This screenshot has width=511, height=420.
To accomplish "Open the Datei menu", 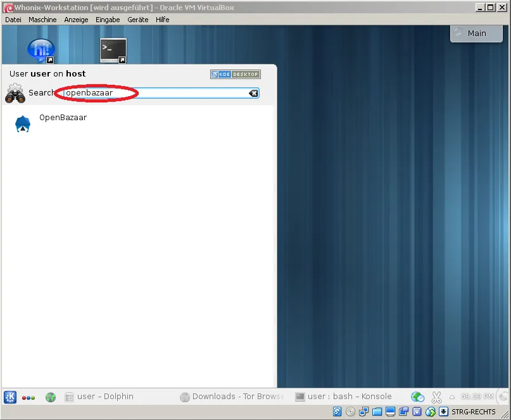I will click(x=13, y=20).
